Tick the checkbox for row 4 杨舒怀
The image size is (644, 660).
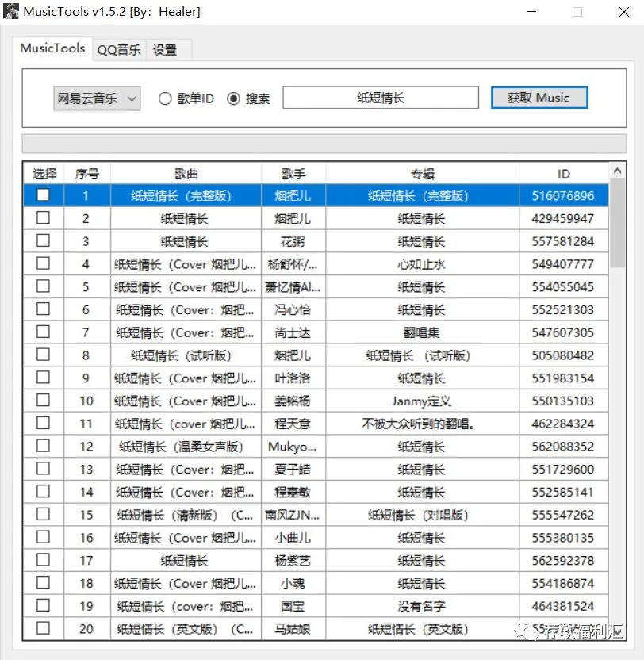click(x=43, y=263)
